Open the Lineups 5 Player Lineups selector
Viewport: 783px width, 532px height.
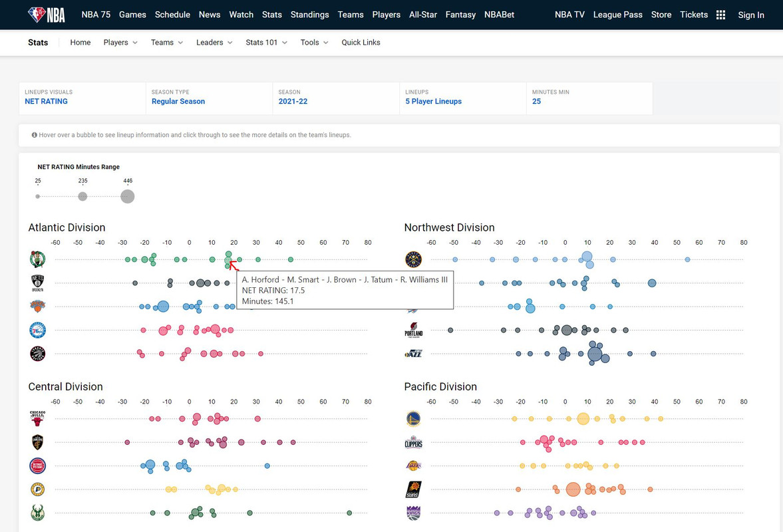[x=463, y=98]
